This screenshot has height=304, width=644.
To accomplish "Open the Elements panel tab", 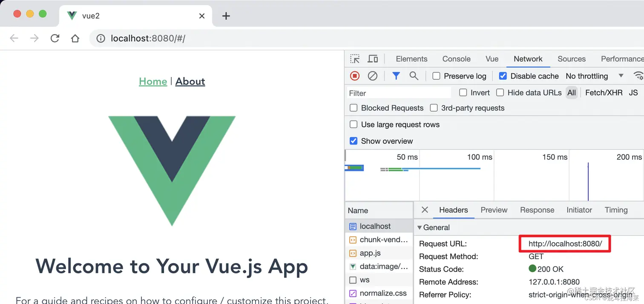I will point(411,59).
